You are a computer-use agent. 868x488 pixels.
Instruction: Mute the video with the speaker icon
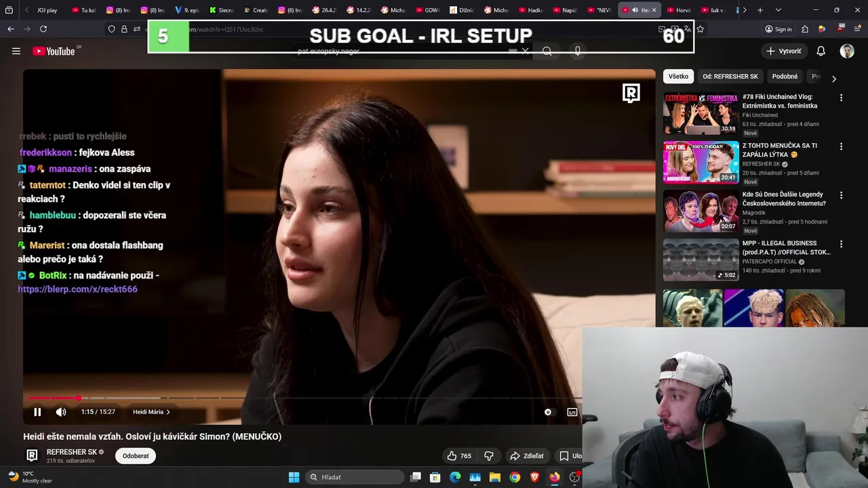[61, 412]
